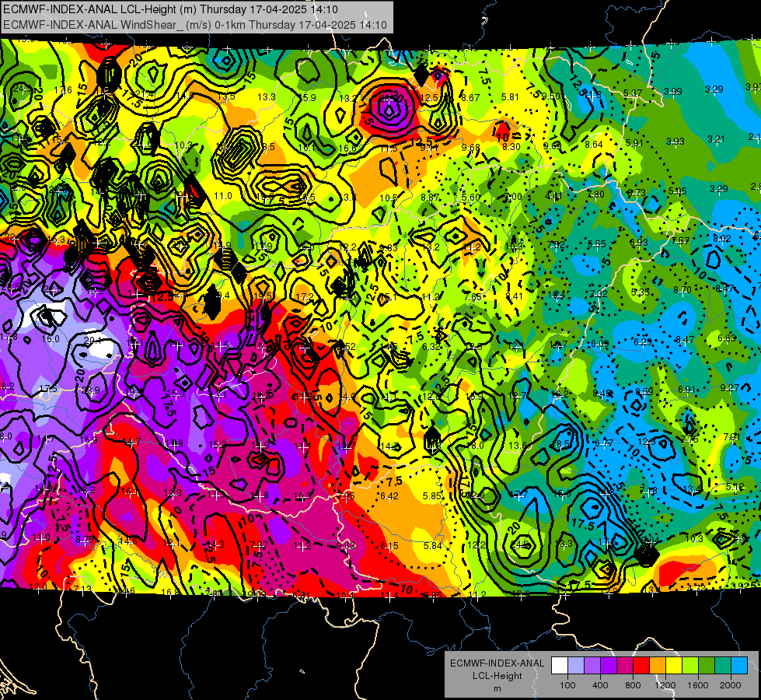Select the 3.93 shear value
The height and width of the screenshot is (700, 761).
pos(675,142)
